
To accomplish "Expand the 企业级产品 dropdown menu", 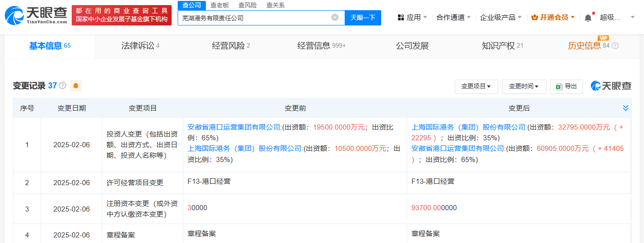I will 501,18.
